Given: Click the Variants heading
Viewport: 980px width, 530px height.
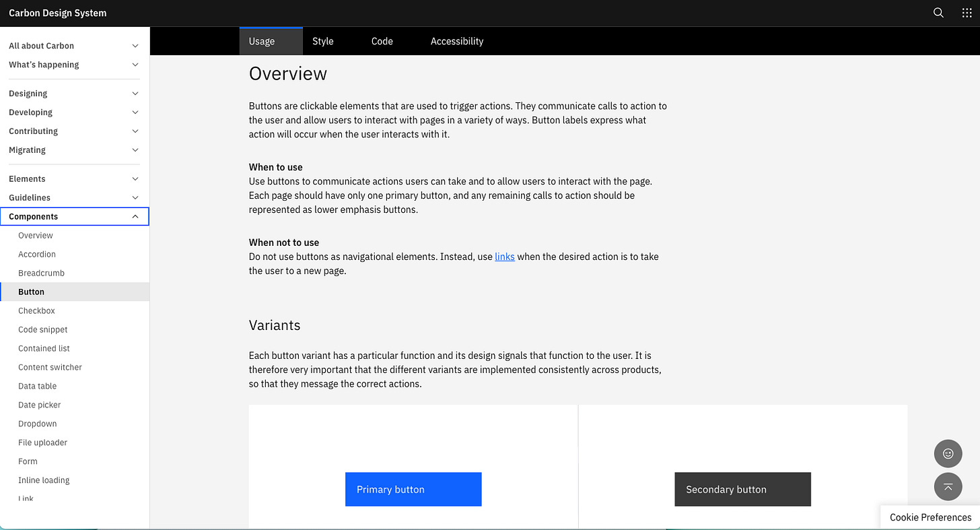Looking at the screenshot, I should (x=275, y=325).
